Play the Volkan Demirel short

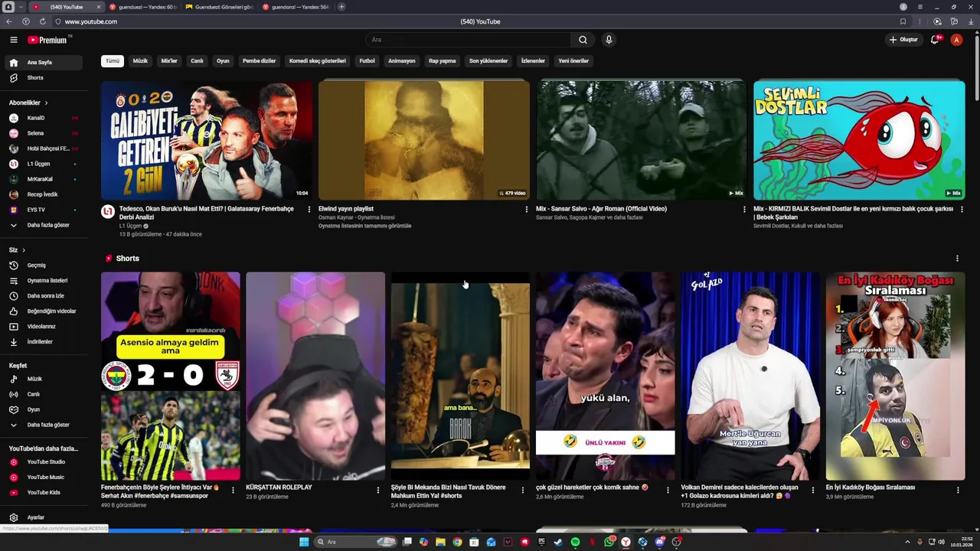tap(750, 376)
